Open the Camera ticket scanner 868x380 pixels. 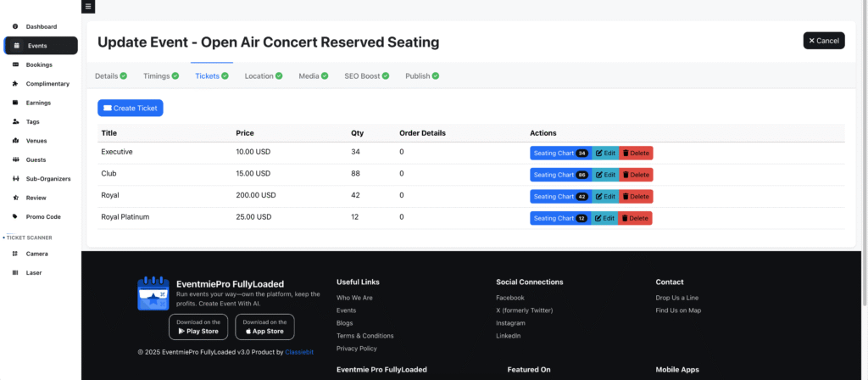point(36,254)
